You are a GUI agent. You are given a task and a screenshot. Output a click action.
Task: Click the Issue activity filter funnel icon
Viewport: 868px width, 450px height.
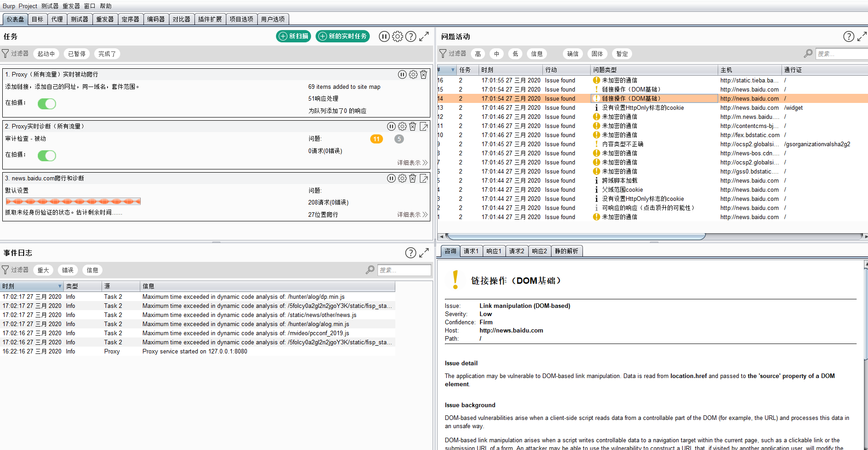click(443, 54)
